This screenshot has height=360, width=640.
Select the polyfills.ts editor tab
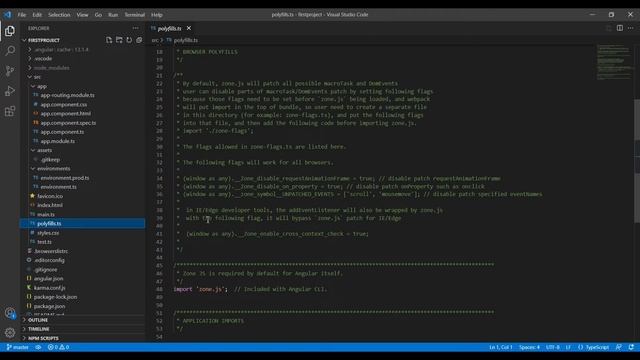click(x=169, y=28)
